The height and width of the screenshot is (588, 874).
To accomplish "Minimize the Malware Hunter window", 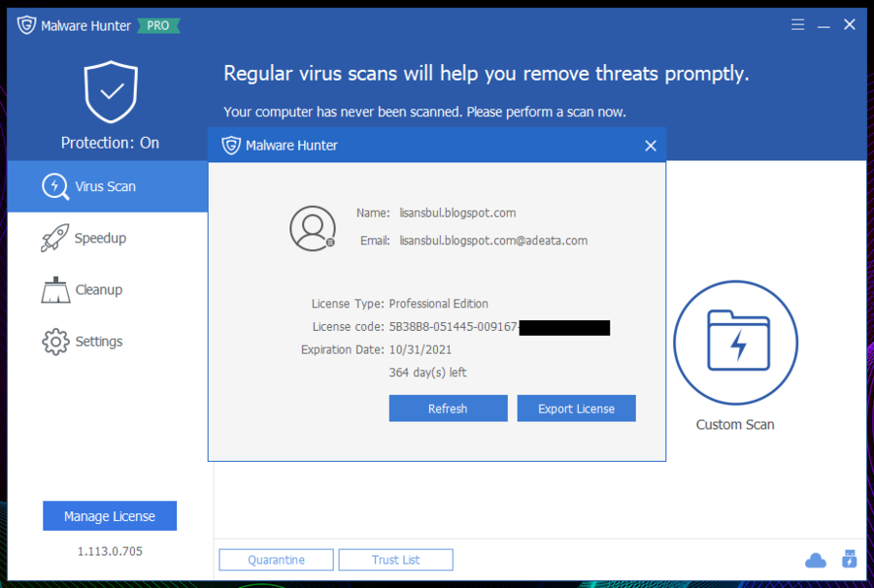I will coord(824,25).
